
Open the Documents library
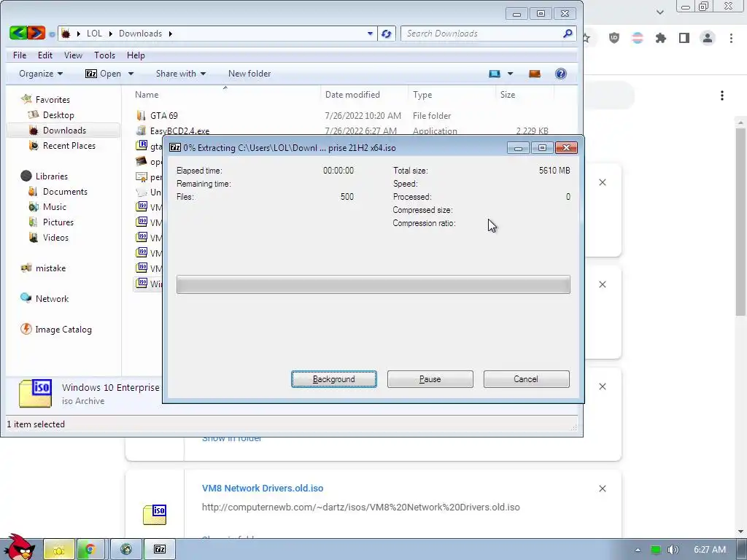point(65,192)
